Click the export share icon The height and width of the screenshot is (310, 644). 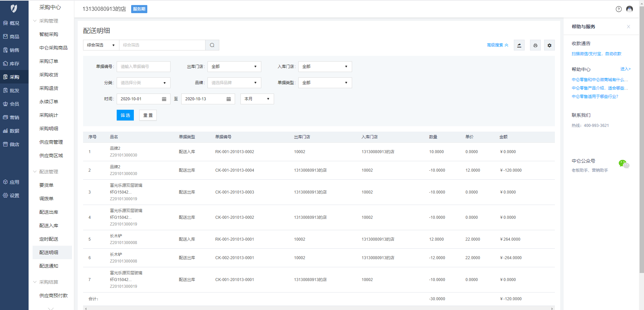519,45
